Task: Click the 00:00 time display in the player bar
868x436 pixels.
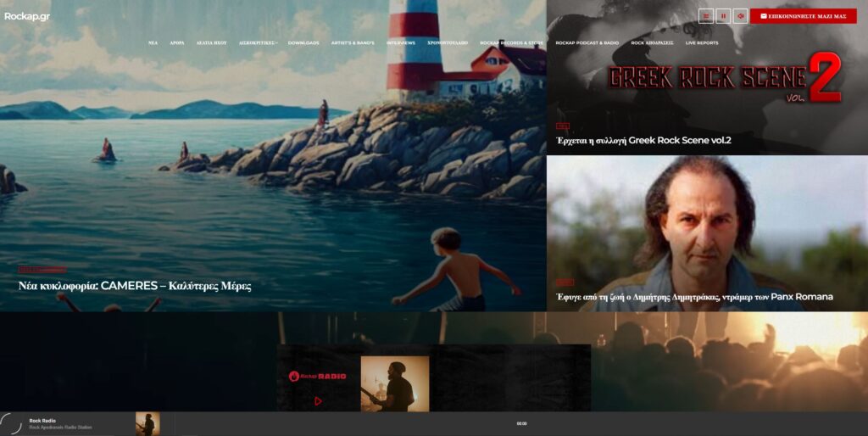Action: (x=521, y=424)
